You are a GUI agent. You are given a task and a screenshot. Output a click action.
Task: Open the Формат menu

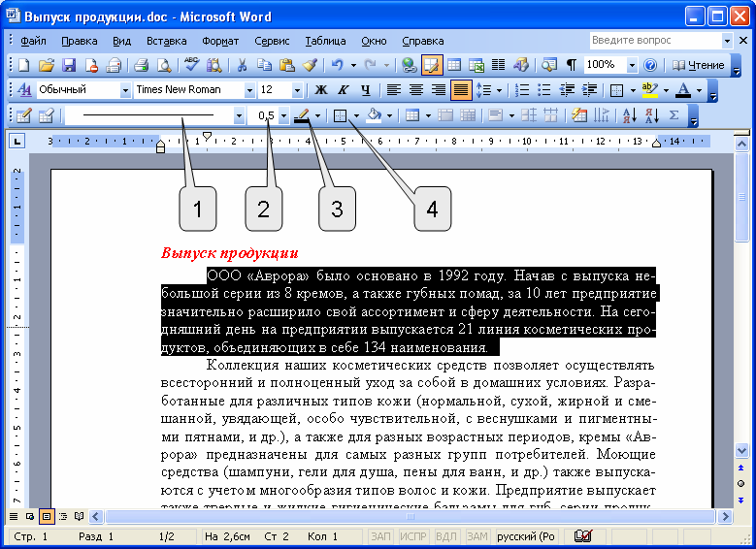220,41
